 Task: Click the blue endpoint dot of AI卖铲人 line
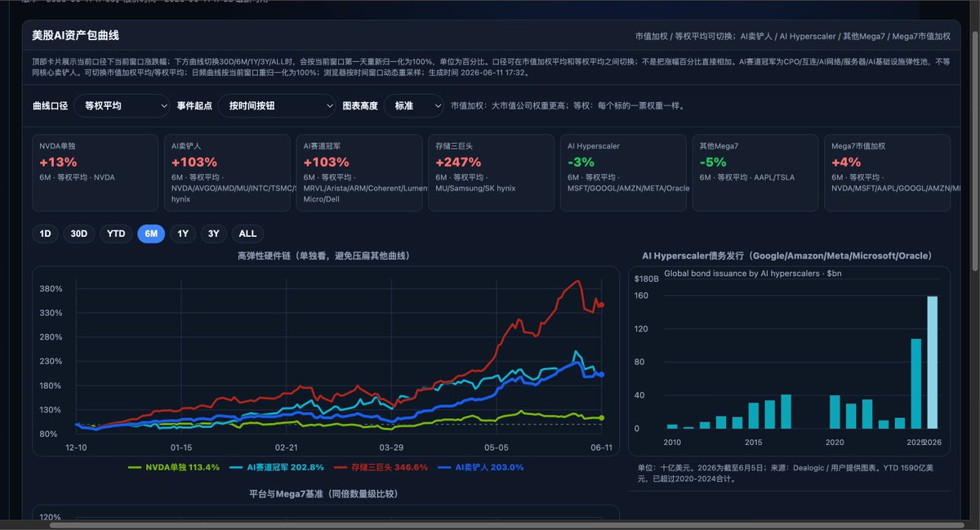coord(602,374)
